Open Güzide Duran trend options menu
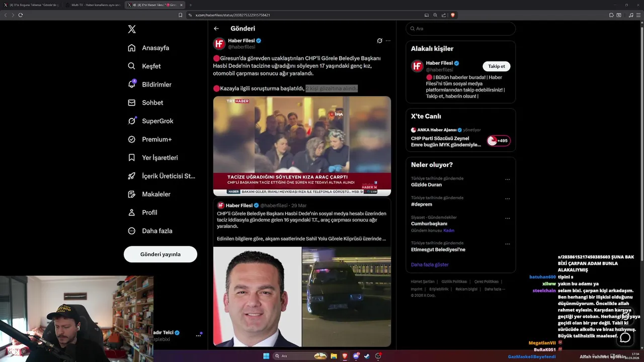The width and height of the screenshot is (644, 362). (x=507, y=179)
